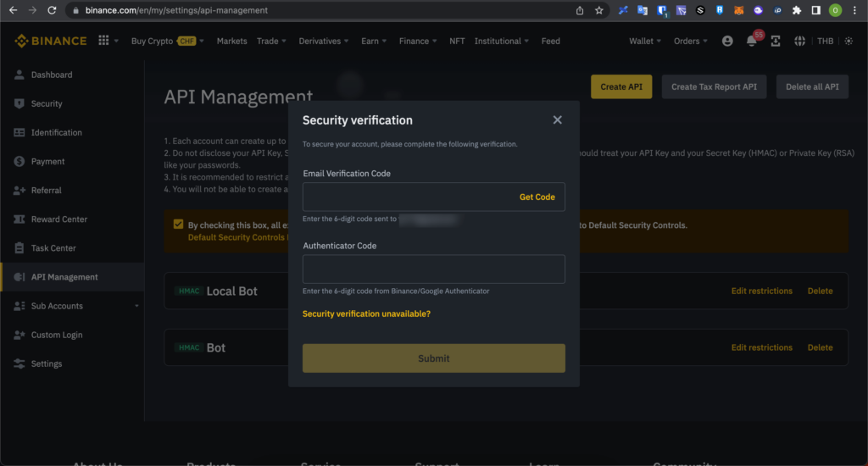Click the Sub Accounts people icon
Image resolution: width=868 pixels, height=466 pixels.
pyautogui.click(x=19, y=306)
